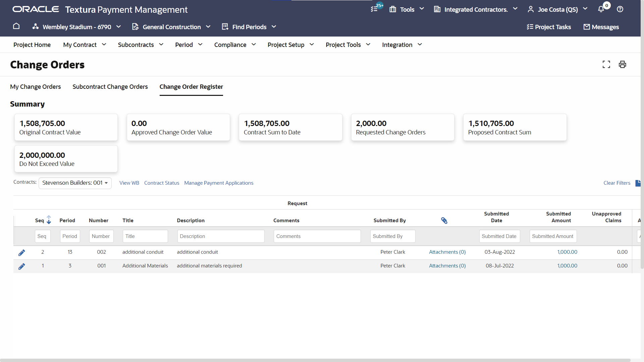Click the paperclip attachments column icon
Screen dimensions: 644x362
(x=444, y=221)
